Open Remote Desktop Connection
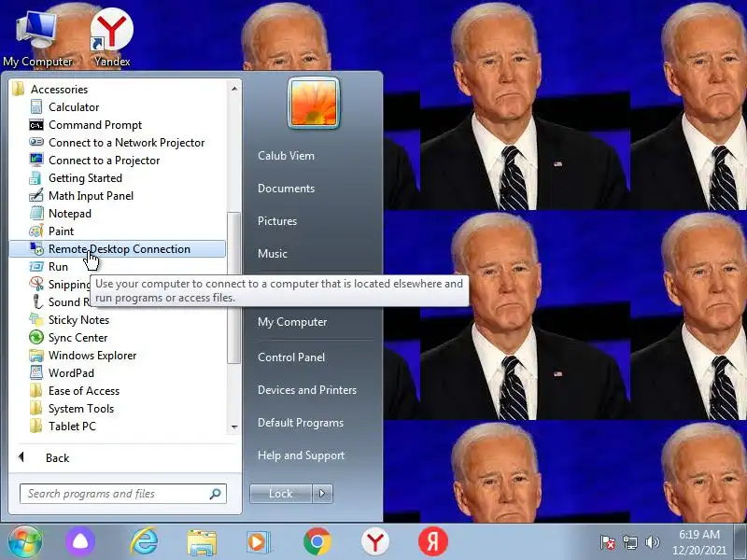The image size is (747, 560). tap(118, 249)
